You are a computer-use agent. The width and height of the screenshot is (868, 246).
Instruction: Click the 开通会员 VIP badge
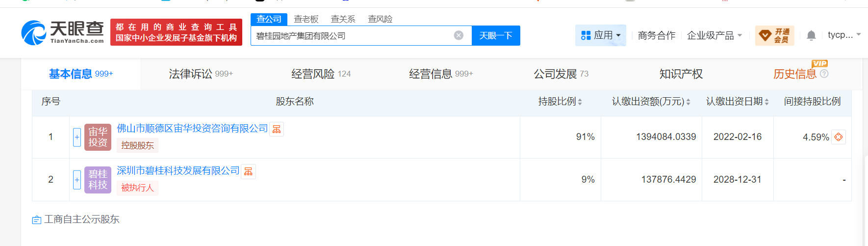774,35
